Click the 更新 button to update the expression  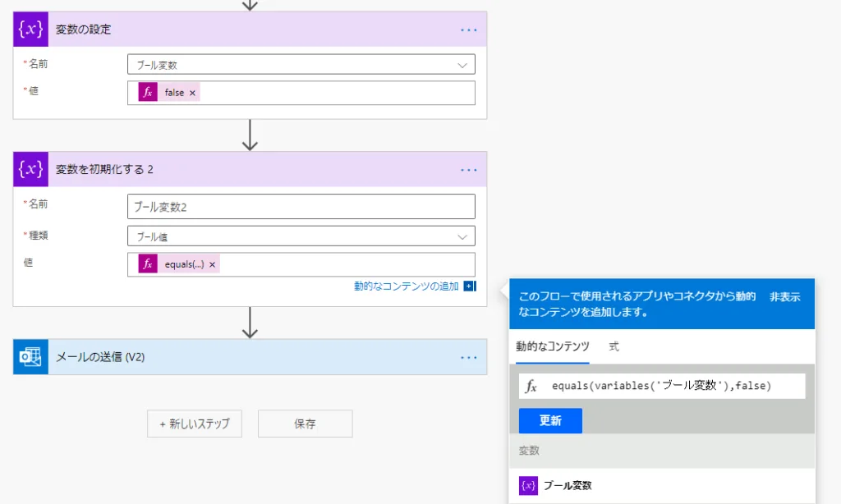pyautogui.click(x=550, y=420)
